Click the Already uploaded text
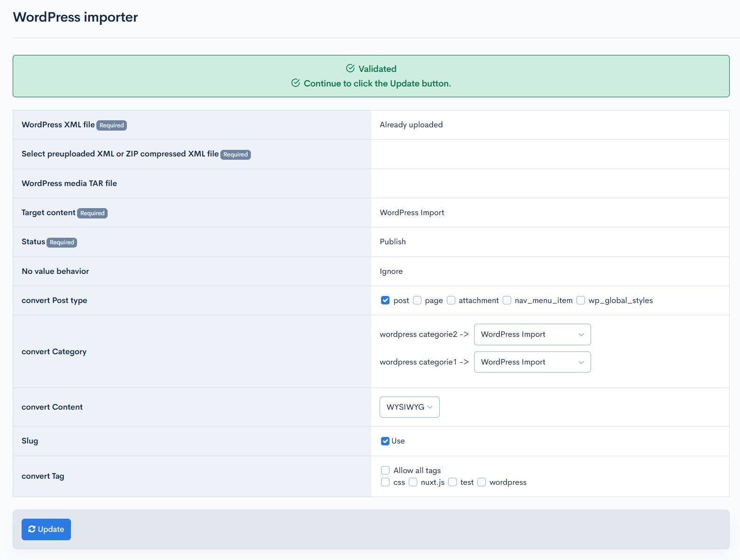Screen dimensions: 740x560 click(411, 124)
